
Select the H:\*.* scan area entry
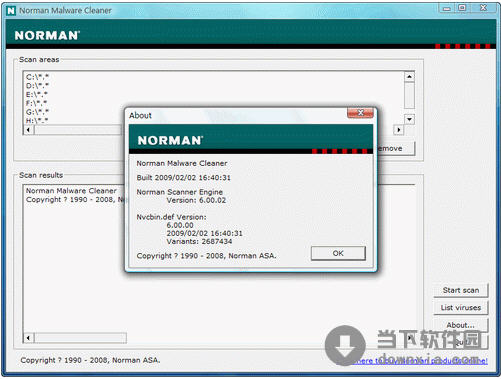pyautogui.click(x=37, y=120)
